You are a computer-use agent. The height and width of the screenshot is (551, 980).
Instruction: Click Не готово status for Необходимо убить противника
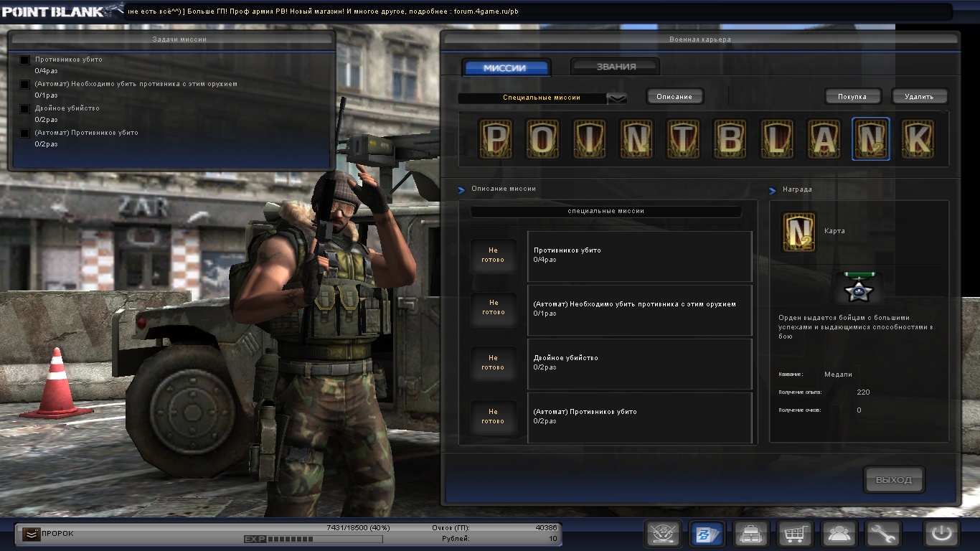tap(493, 308)
